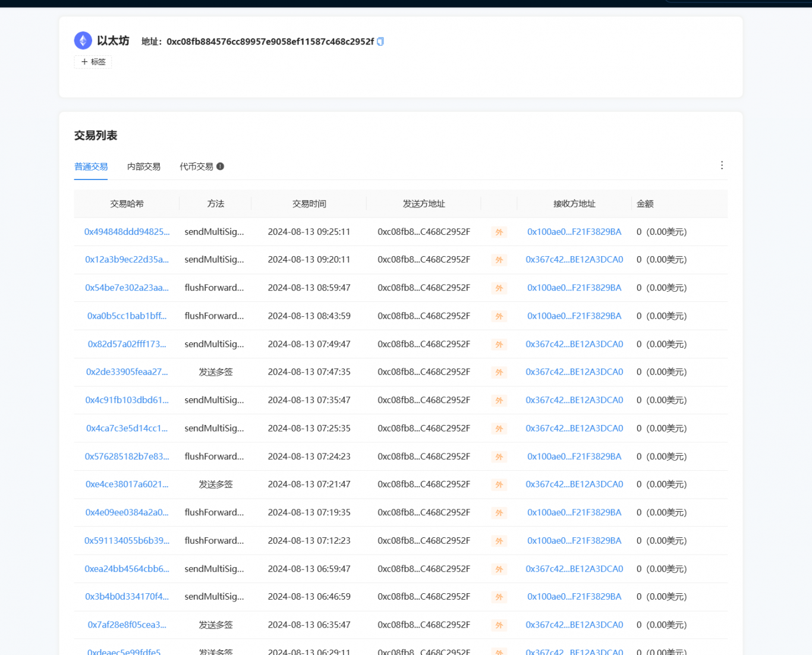This screenshot has width=812, height=655.
Task: Click the 外 badge in 09:25:11 row
Action: [x=499, y=232]
